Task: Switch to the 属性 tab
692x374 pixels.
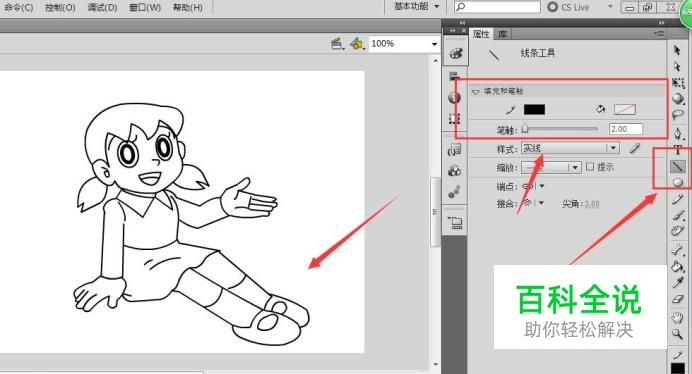Action: pyautogui.click(x=481, y=34)
